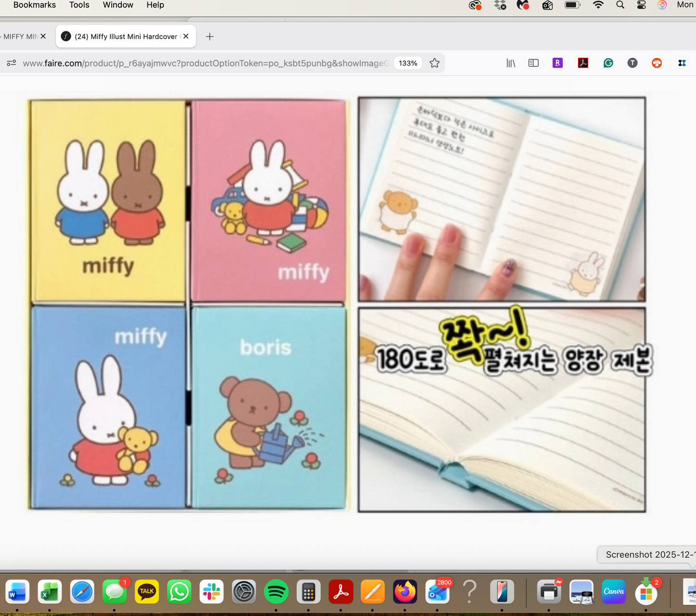This screenshot has height=616, width=696.
Task: Click the blue miffy notebook with teddy bear
Action: pos(108,407)
